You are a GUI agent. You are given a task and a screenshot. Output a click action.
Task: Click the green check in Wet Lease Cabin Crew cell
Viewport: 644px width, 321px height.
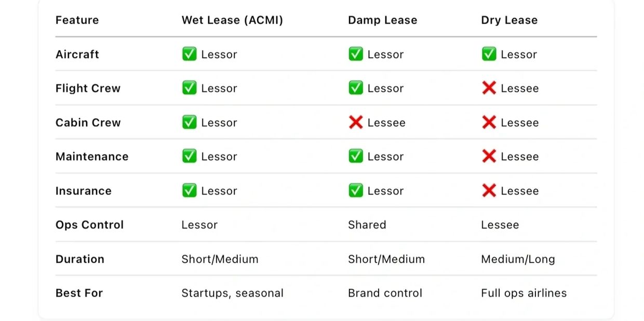click(189, 122)
